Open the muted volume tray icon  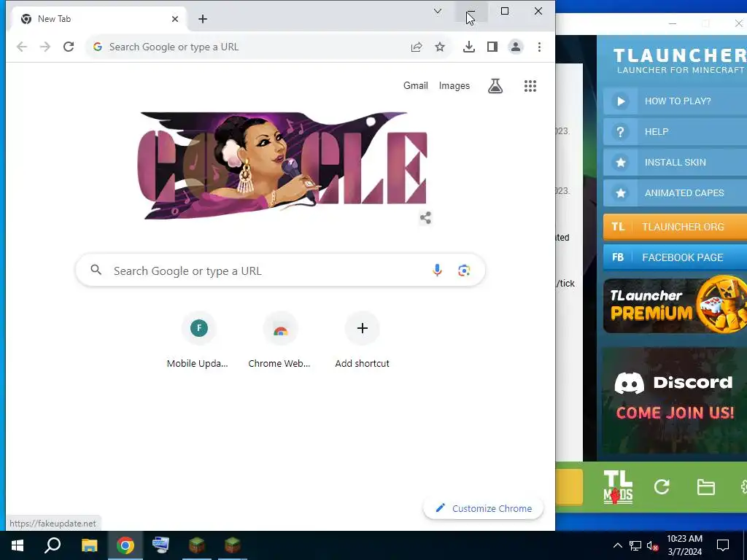click(x=653, y=545)
